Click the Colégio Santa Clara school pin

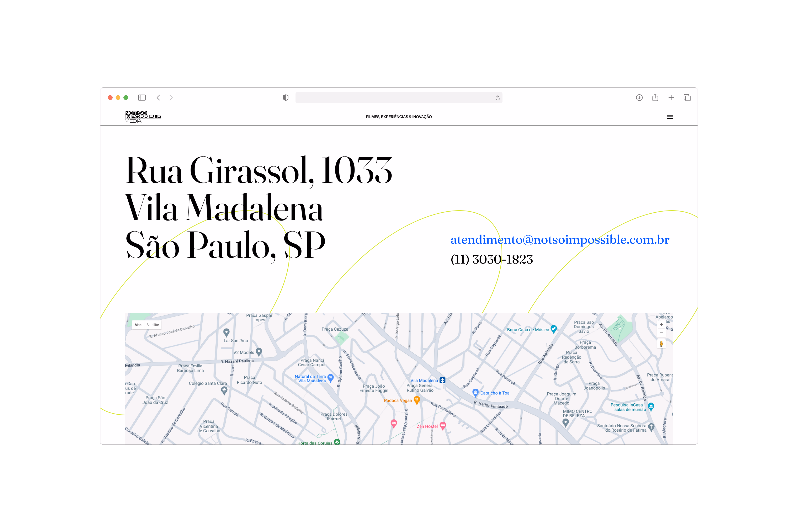tap(224, 390)
